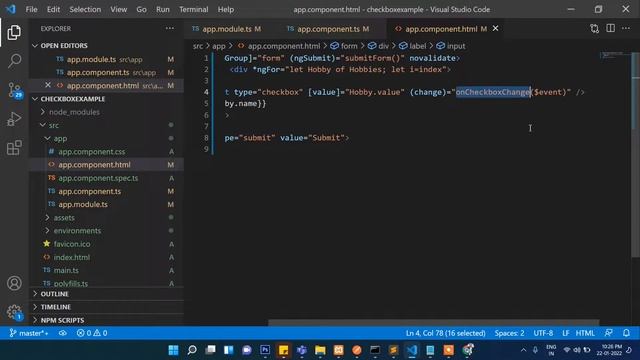
Task: Switch to app.module.ts editor tab
Action: coord(227,29)
